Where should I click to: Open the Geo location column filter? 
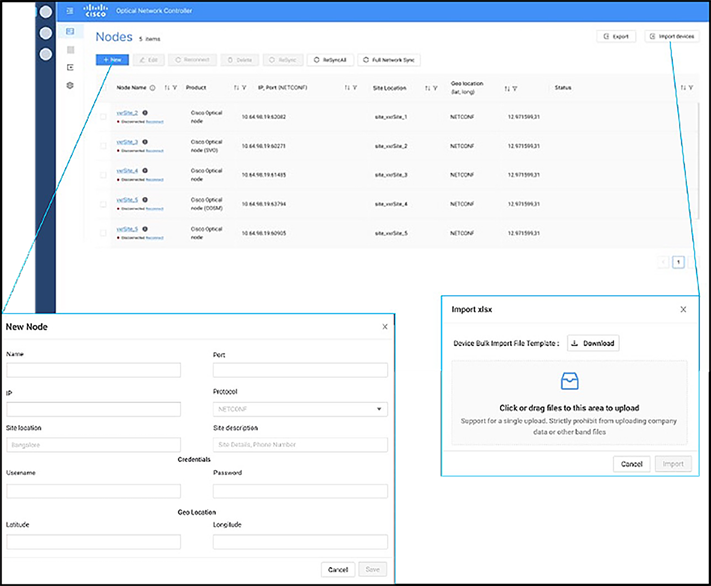click(x=515, y=88)
